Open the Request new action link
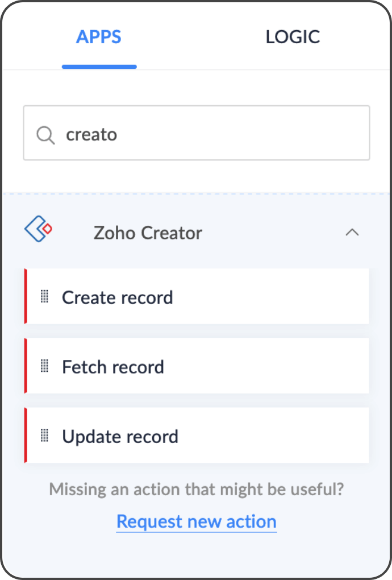 point(197,521)
